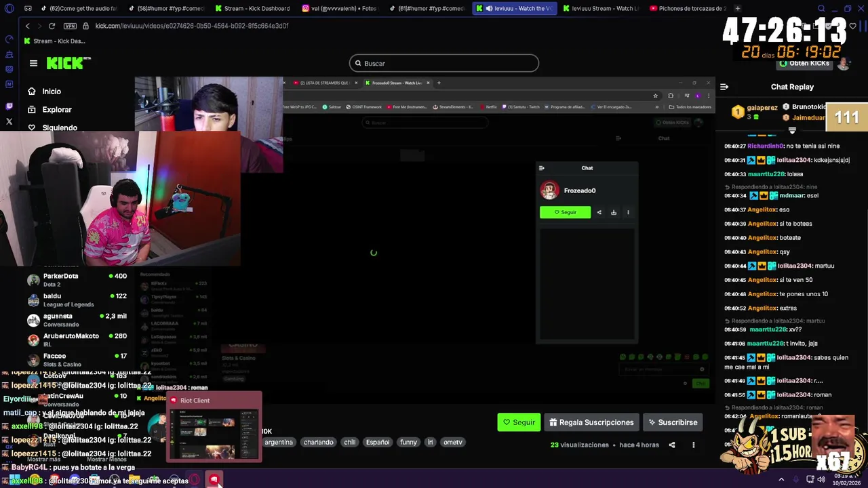Screen dimensions: 868x488
Task: Open volume control in system tray
Action: point(821,479)
